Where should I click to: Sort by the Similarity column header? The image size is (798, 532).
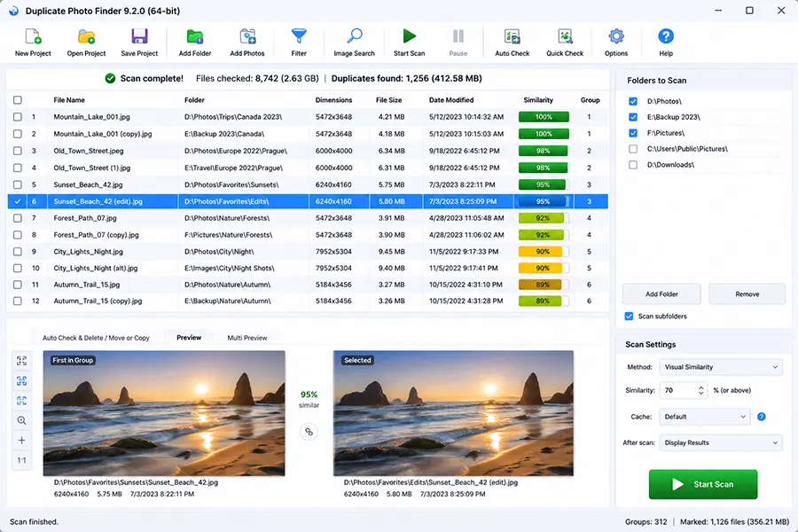click(x=538, y=100)
